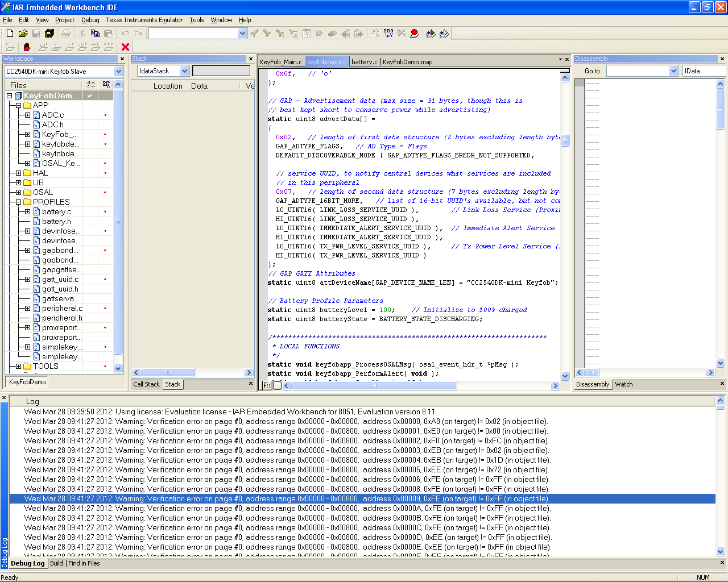Click the Save All toolbar icon
The width and height of the screenshot is (728, 582).
tap(49, 34)
